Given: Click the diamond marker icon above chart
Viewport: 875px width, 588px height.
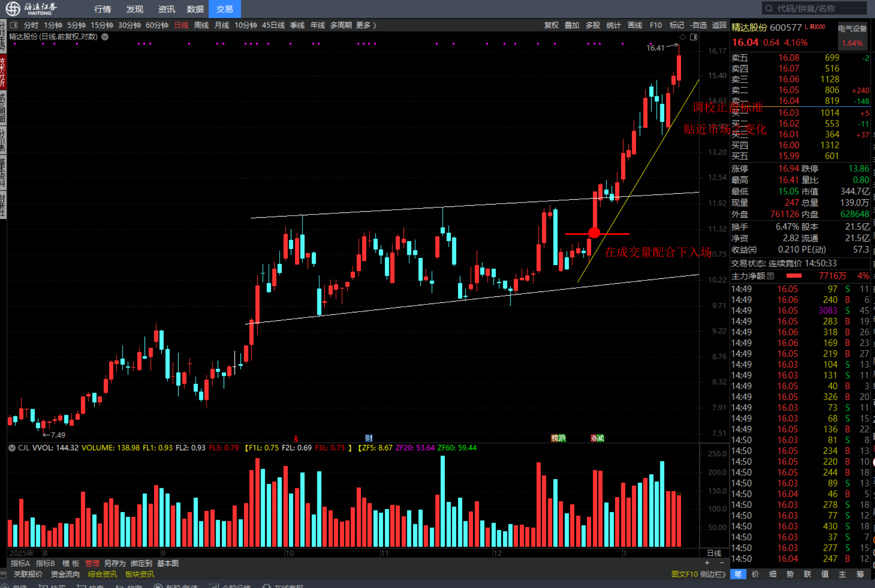Looking at the screenshot, I should tap(682, 37).
